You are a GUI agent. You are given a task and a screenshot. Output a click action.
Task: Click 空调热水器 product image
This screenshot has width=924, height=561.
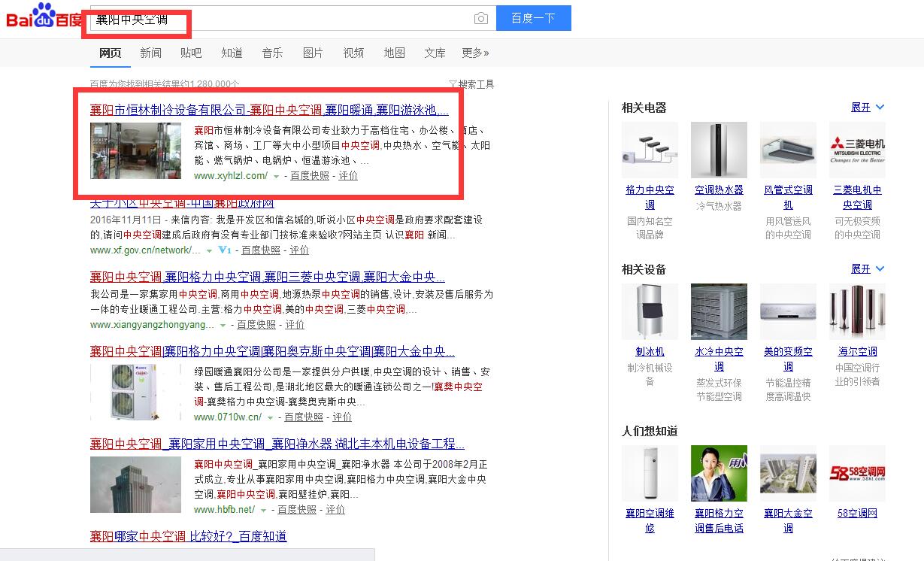coord(719,150)
